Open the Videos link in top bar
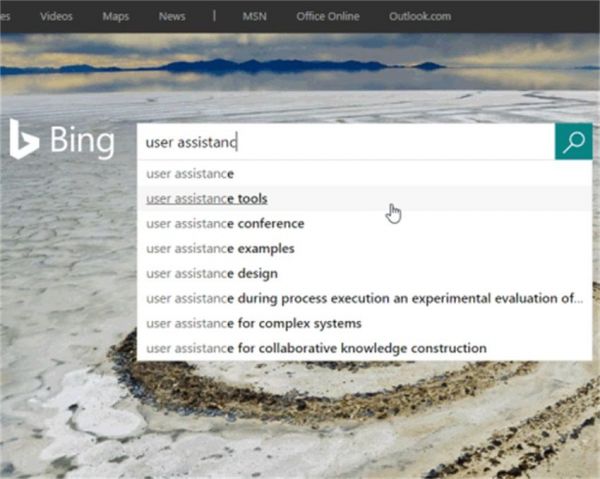600x479 pixels. (x=55, y=16)
